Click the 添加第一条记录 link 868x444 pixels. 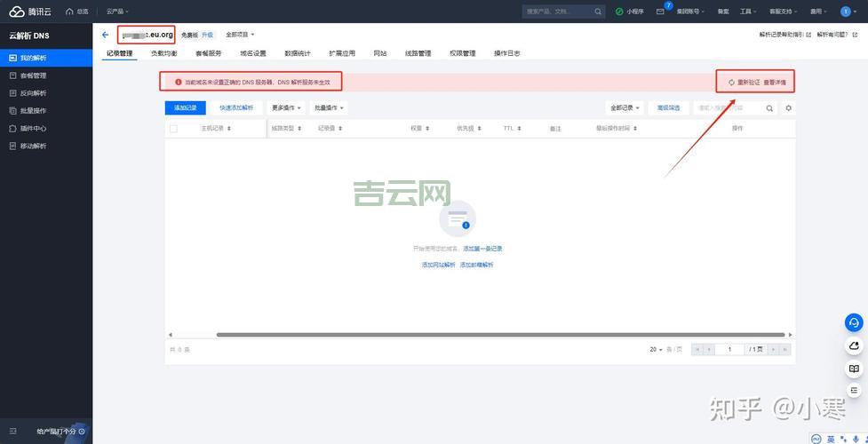tap(482, 250)
